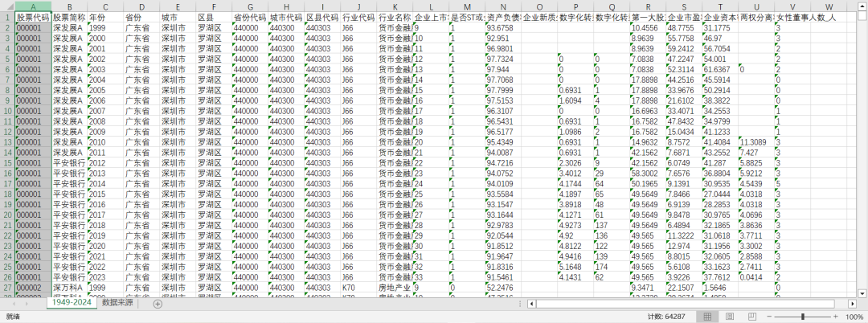Screen dimensions: 868x323
Task: Select column C header
Action: coord(105,6)
